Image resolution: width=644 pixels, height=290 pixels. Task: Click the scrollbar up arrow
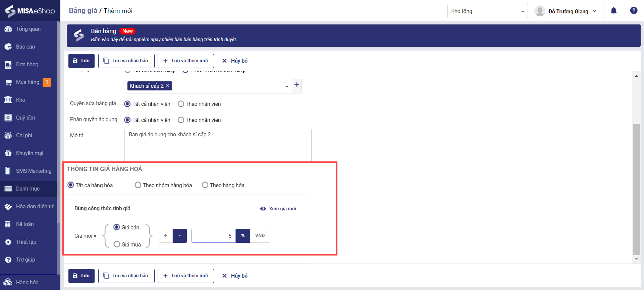point(636,76)
